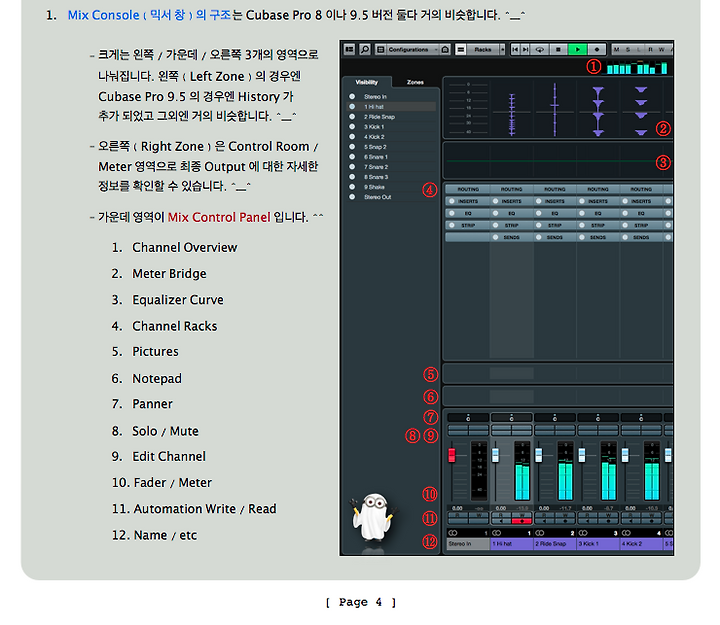Toggle INSERTS bypass dot on 1 Hi hat channel
This screenshot has height=625, width=720.
tap(495, 201)
